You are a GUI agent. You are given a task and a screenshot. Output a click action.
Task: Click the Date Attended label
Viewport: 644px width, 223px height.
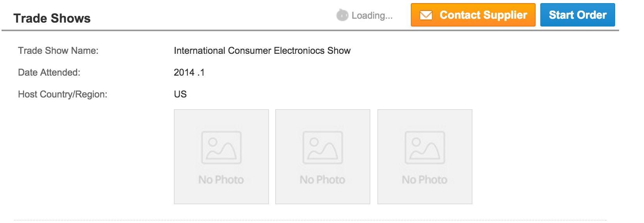coord(49,73)
